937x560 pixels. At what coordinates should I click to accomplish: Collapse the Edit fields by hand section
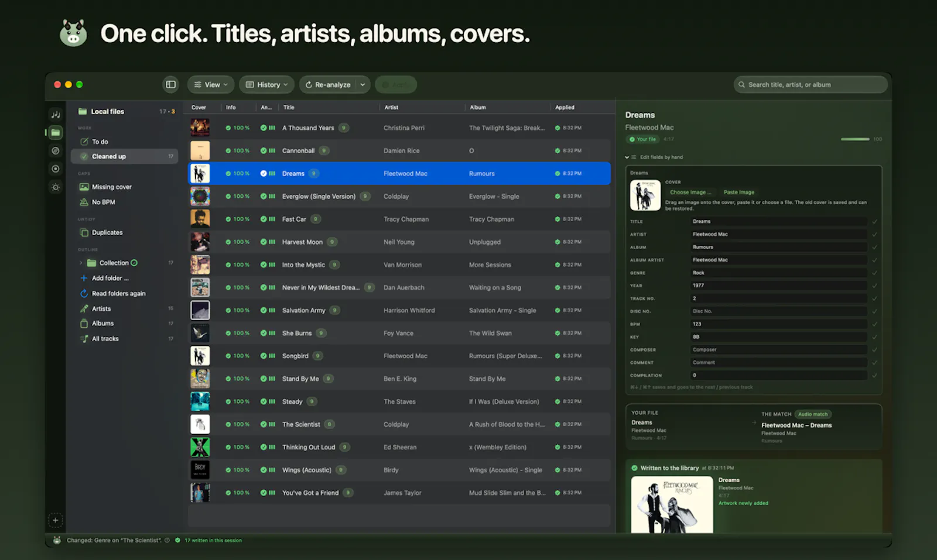click(627, 157)
